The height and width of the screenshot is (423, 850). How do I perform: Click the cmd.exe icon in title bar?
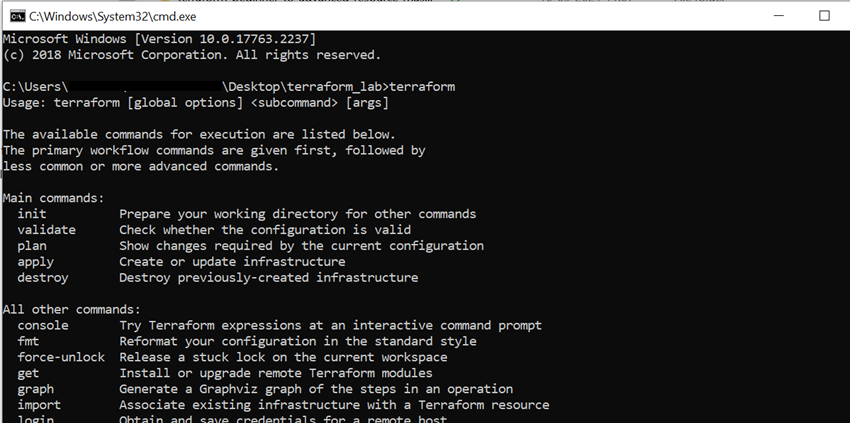tap(17, 16)
